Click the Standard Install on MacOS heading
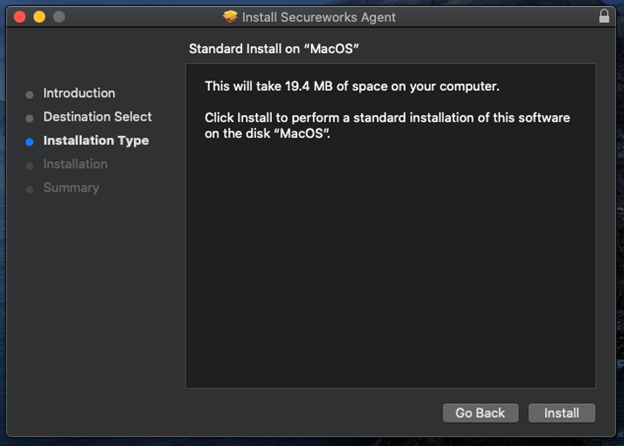The height and width of the screenshot is (446, 624). 274,49
